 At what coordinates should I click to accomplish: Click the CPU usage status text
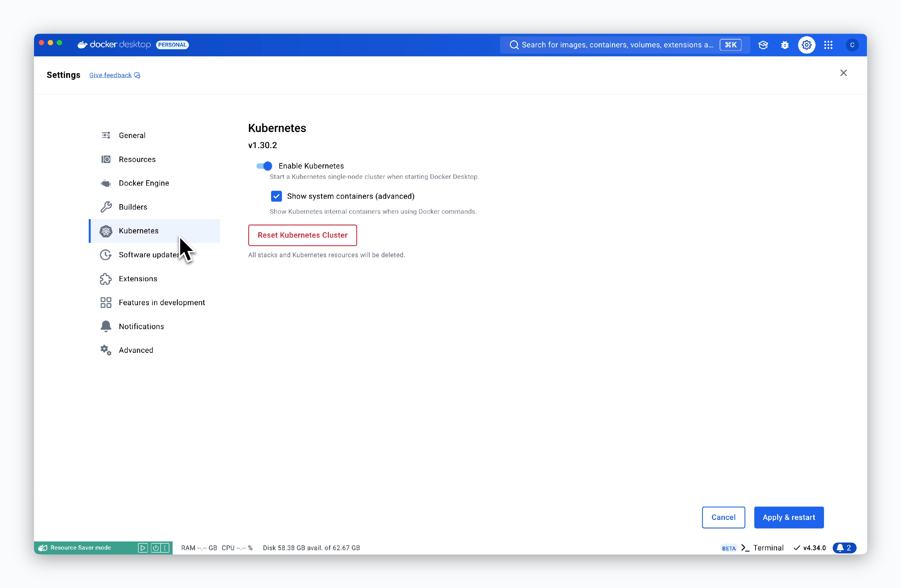237,548
